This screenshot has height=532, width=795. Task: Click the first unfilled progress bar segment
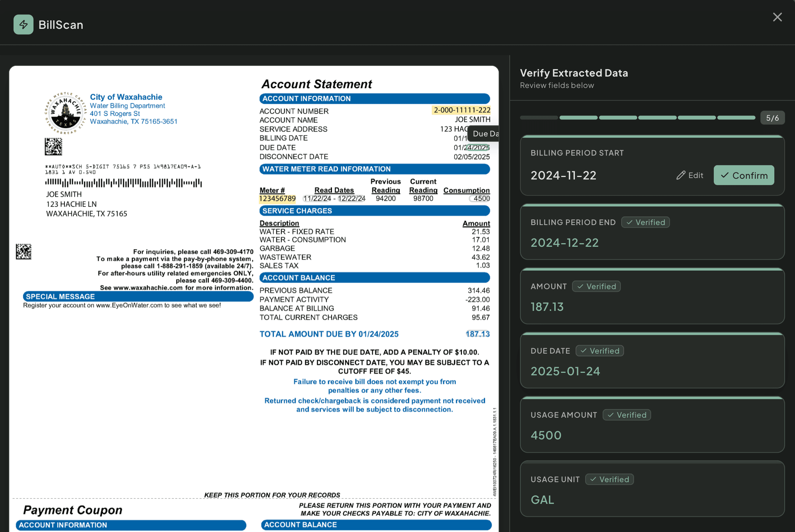[539, 118]
